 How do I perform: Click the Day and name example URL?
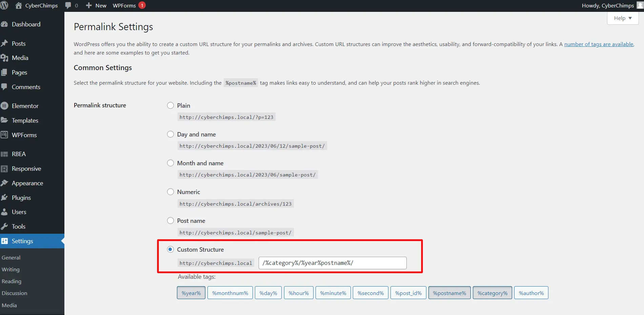(252, 146)
